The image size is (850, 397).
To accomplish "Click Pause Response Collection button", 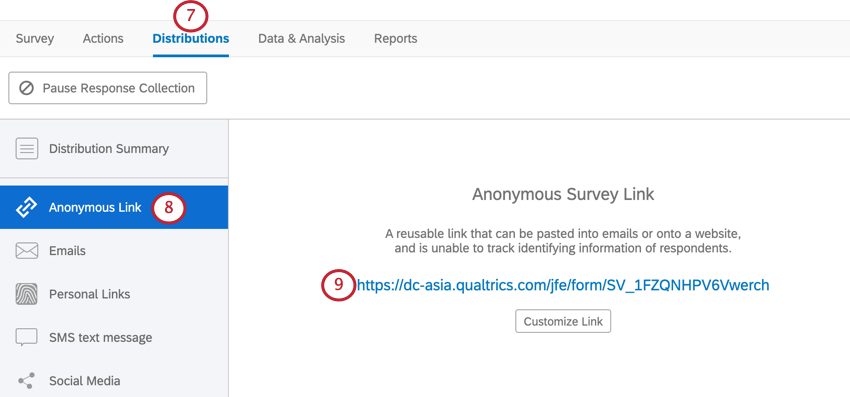I will [107, 88].
